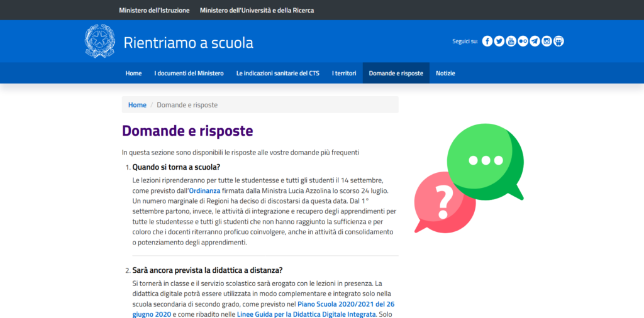Click 'Domande e risposte' breadcrumb text

(x=187, y=104)
